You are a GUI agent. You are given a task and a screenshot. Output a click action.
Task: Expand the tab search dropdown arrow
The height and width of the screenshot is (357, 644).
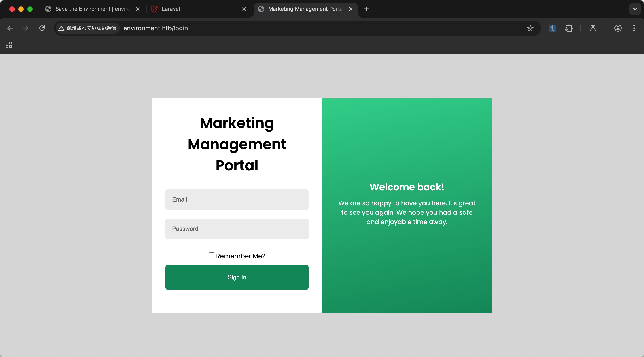click(x=635, y=9)
